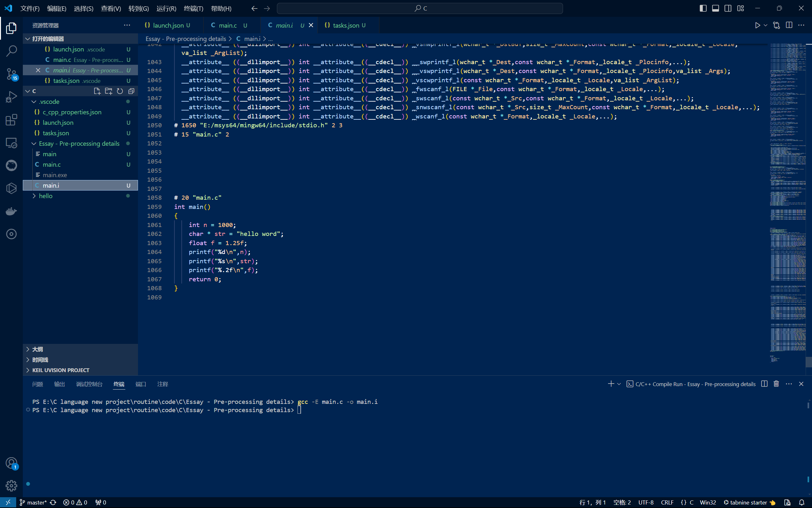812x508 pixels.
Task: Open Source Control view with 15 badge
Action: click(x=11, y=74)
